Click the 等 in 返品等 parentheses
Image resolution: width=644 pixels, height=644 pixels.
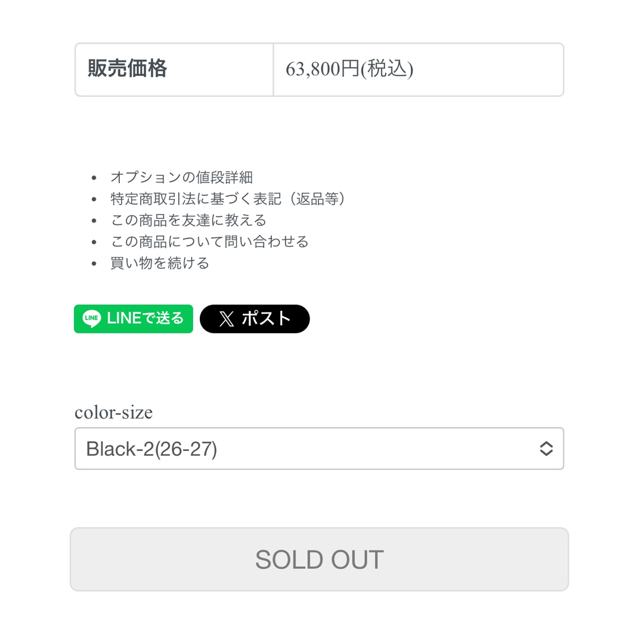[x=332, y=199]
